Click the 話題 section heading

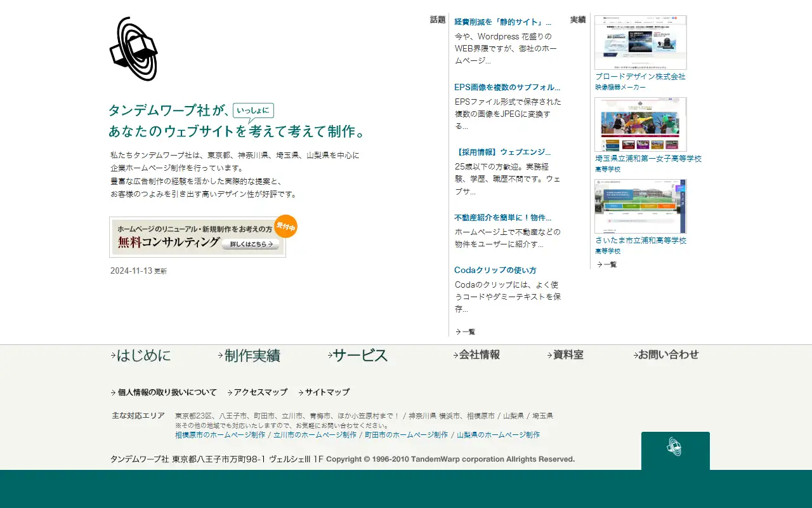(x=438, y=20)
